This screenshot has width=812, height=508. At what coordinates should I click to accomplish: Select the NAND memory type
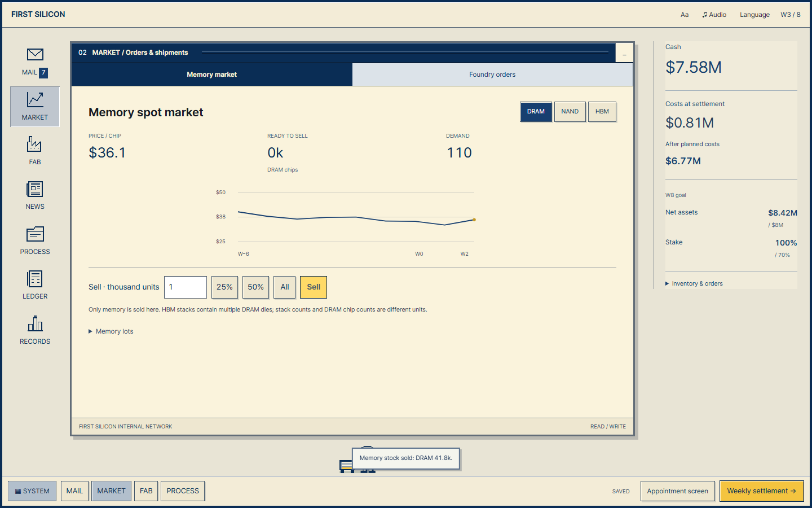pos(570,112)
